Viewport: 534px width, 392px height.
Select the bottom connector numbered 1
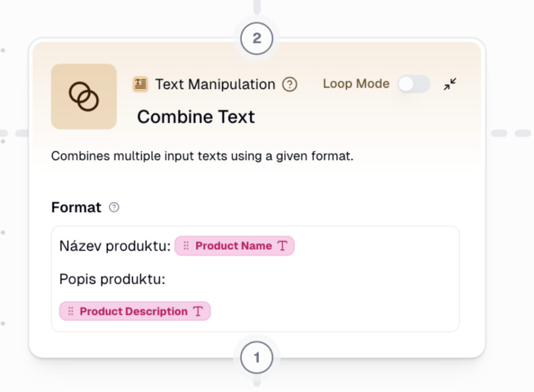pos(257,358)
